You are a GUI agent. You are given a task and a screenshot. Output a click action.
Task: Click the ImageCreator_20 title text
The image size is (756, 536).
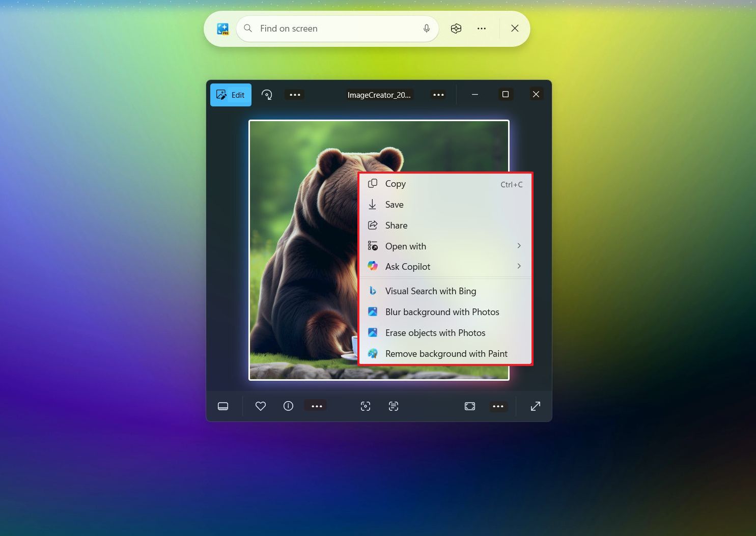(379, 95)
